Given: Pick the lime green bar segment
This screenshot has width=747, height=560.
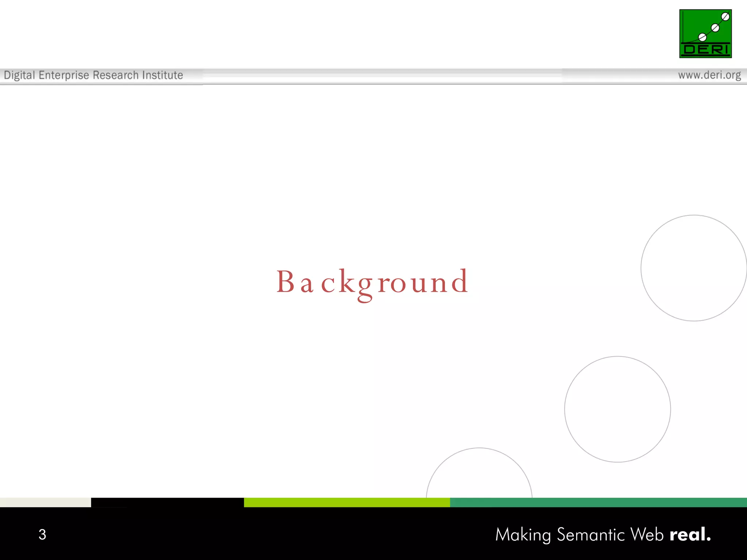Looking at the screenshot, I should coord(347,502).
